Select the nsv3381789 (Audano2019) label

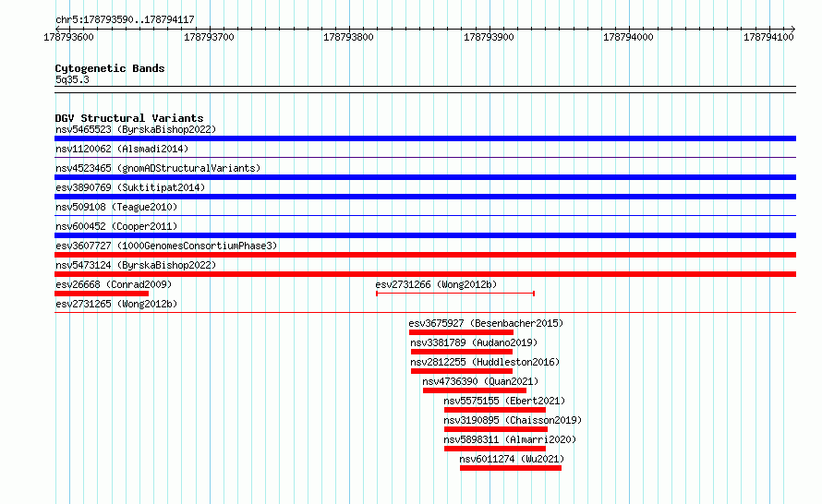click(x=474, y=342)
